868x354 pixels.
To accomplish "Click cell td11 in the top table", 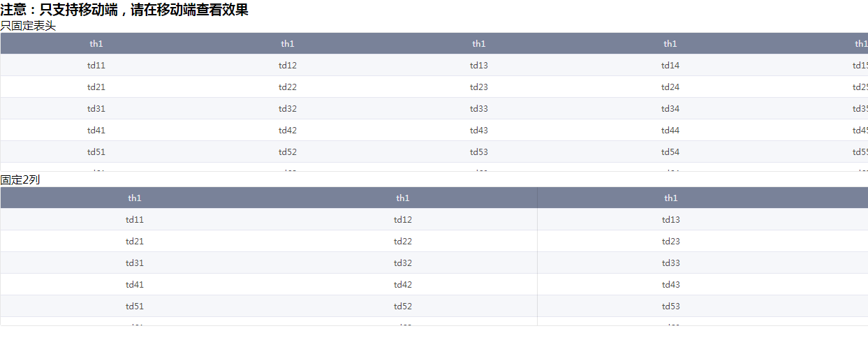I will (x=96, y=66).
